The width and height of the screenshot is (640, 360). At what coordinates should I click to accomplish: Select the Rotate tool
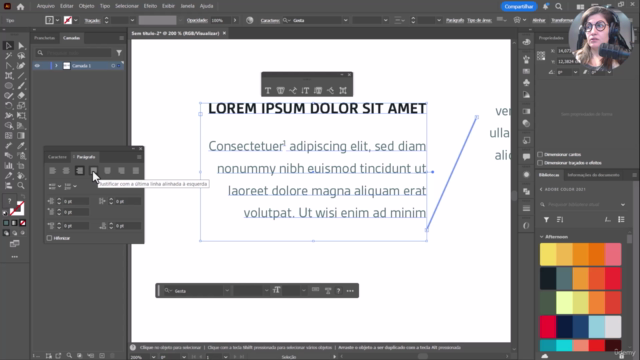(9, 106)
